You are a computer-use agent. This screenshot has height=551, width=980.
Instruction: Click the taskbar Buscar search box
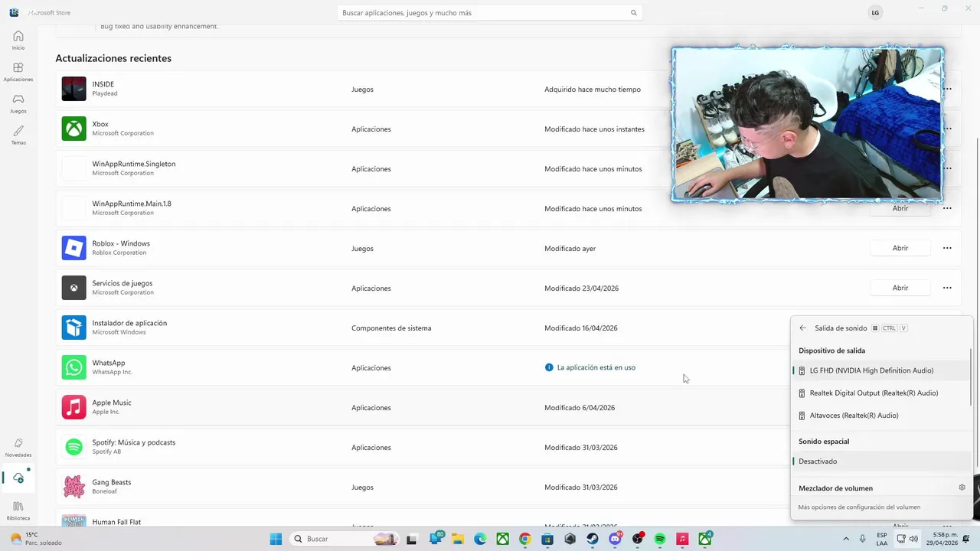coord(343,539)
